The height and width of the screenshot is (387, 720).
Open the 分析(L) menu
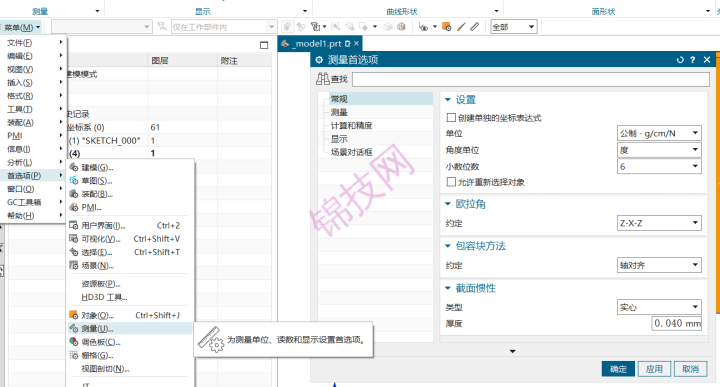(x=34, y=162)
